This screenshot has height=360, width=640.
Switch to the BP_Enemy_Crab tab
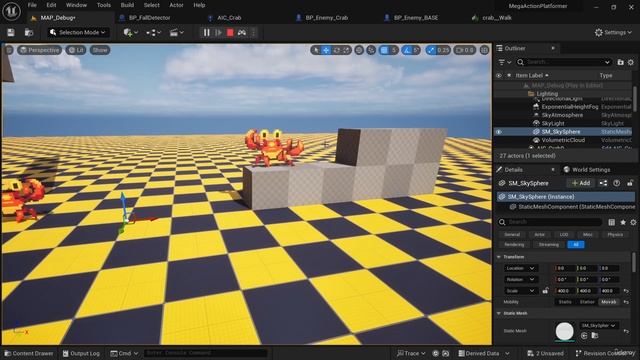[327, 18]
